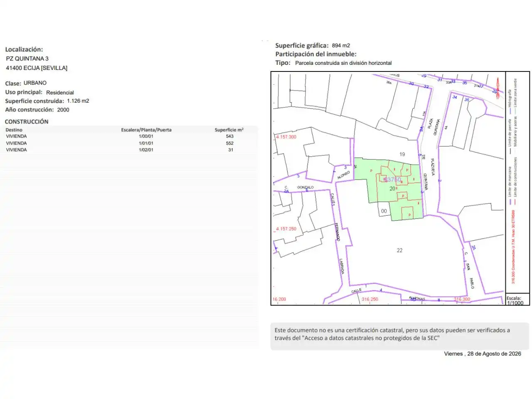Click the non-certification disclaimer note

[400, 336]
